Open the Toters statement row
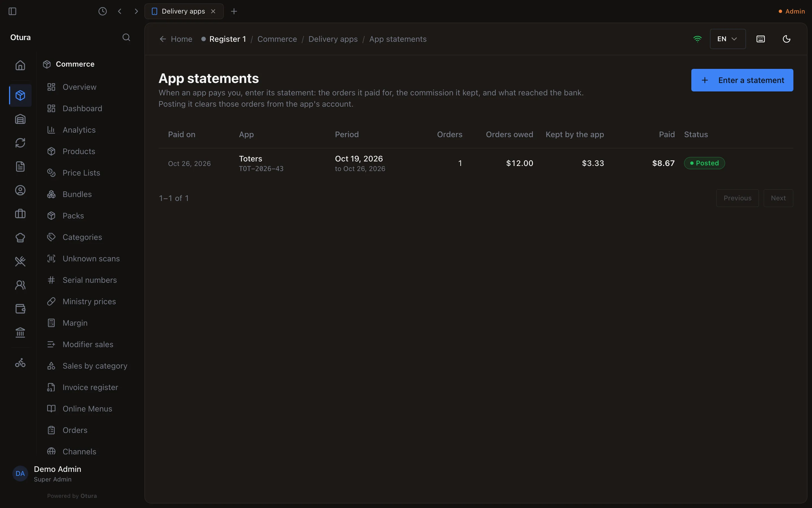812x508 pixels. (476, 163)
